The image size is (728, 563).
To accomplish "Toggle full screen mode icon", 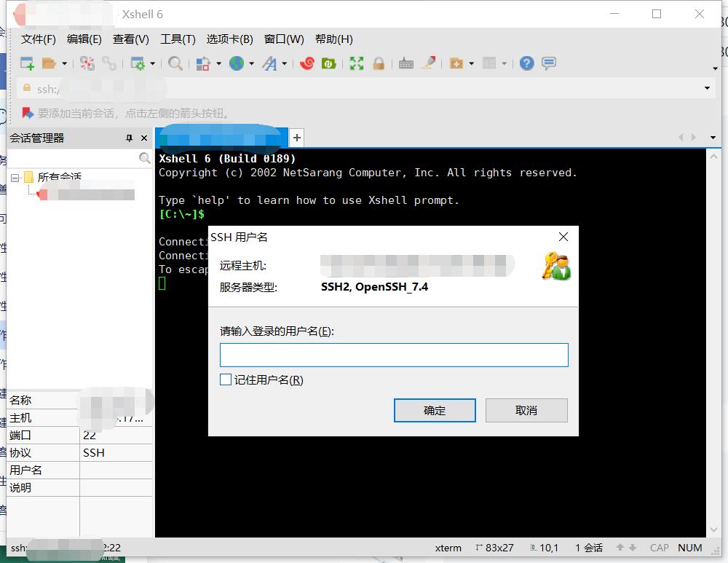I will tap(357, 63).
